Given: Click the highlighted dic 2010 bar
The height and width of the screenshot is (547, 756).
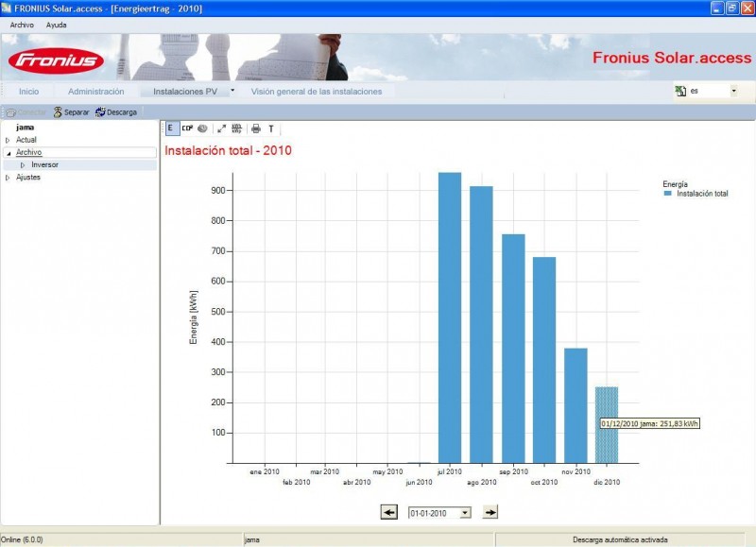Looking at the screenshot, I should 607,425.
